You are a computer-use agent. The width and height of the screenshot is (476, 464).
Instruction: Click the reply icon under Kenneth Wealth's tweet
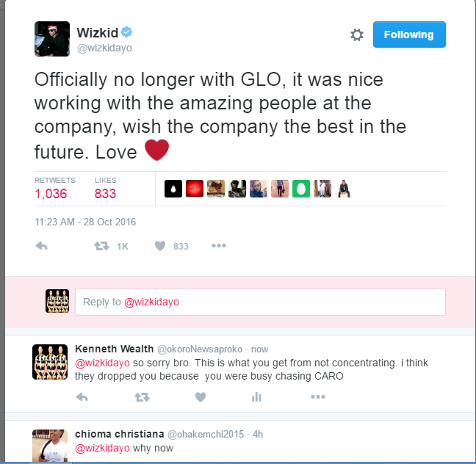[82, 397]
